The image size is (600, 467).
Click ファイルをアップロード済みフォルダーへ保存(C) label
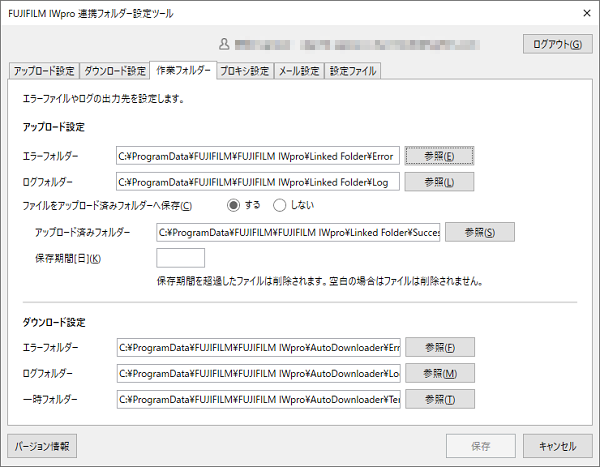point(107,206)
